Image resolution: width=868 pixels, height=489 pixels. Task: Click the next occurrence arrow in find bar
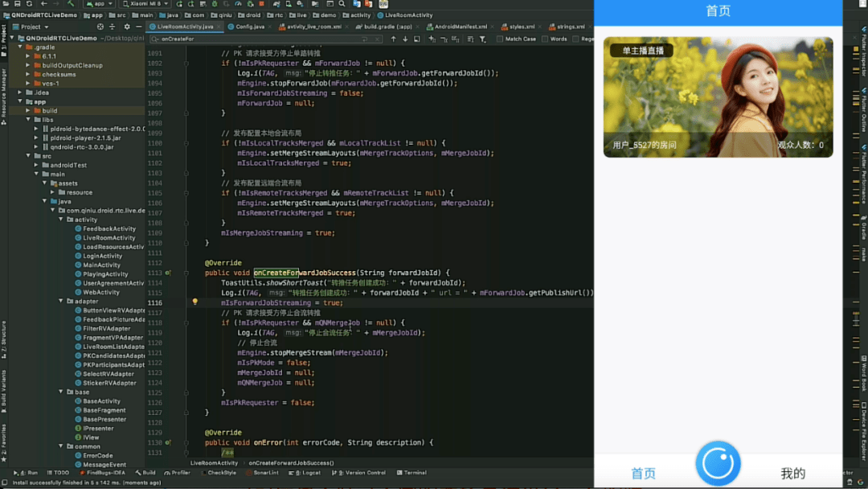[405, 39]
